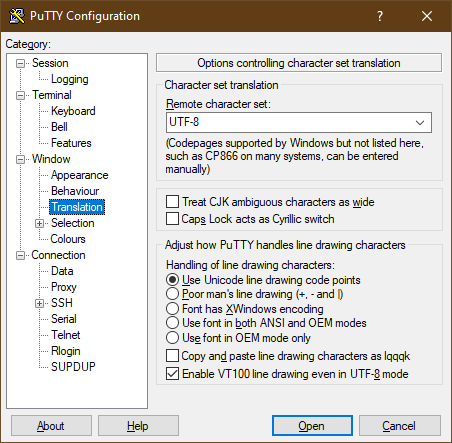Disable VT100 line drawing in UTF-8 mode
452x443 pixels.
(x=172, y=374)
